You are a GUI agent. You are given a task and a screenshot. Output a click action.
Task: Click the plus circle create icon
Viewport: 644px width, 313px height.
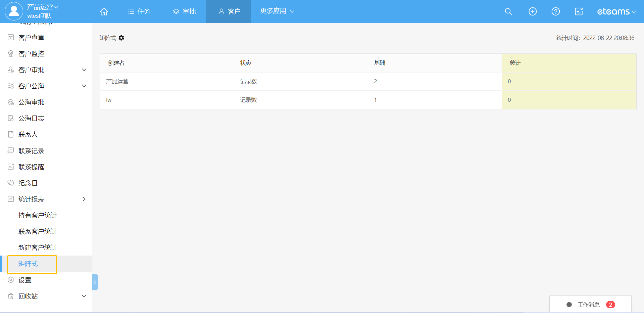click(533, 11)
